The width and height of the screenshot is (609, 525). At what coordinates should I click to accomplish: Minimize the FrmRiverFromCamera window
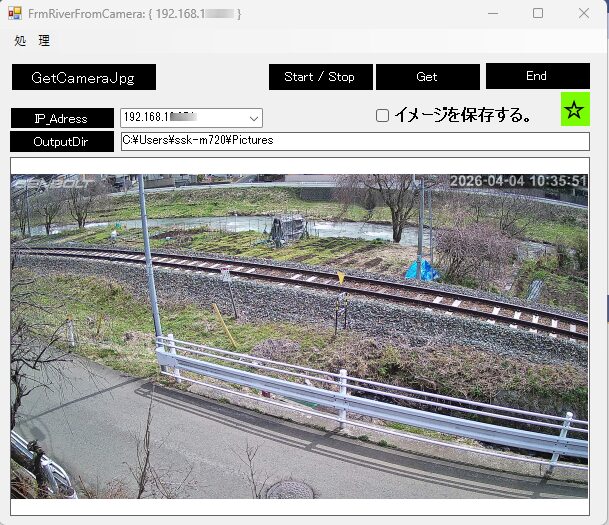[492, 14]
